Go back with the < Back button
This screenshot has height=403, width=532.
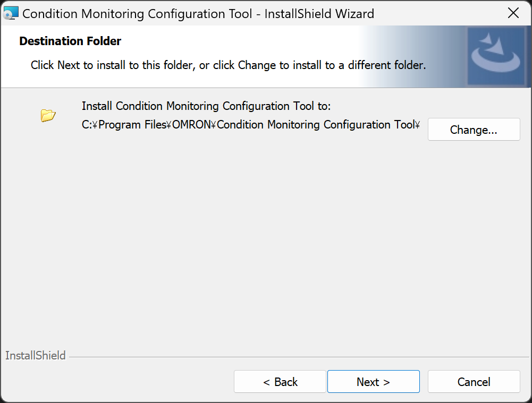(x=280, y=382)
